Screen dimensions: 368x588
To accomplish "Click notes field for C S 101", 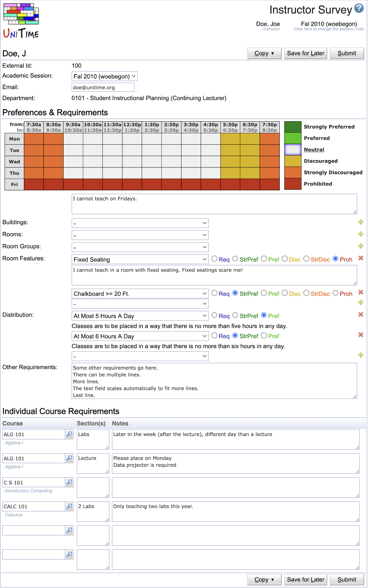I will (x=236, y=487).
